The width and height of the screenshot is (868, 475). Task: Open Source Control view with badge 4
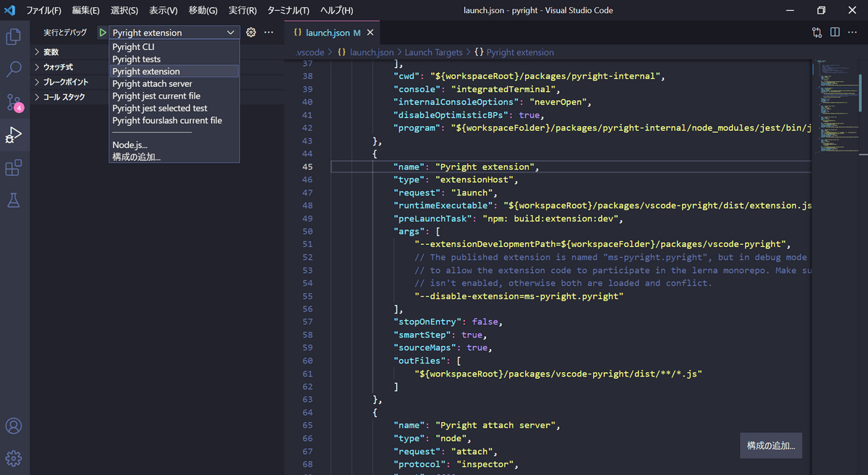[x=14, y=102]
